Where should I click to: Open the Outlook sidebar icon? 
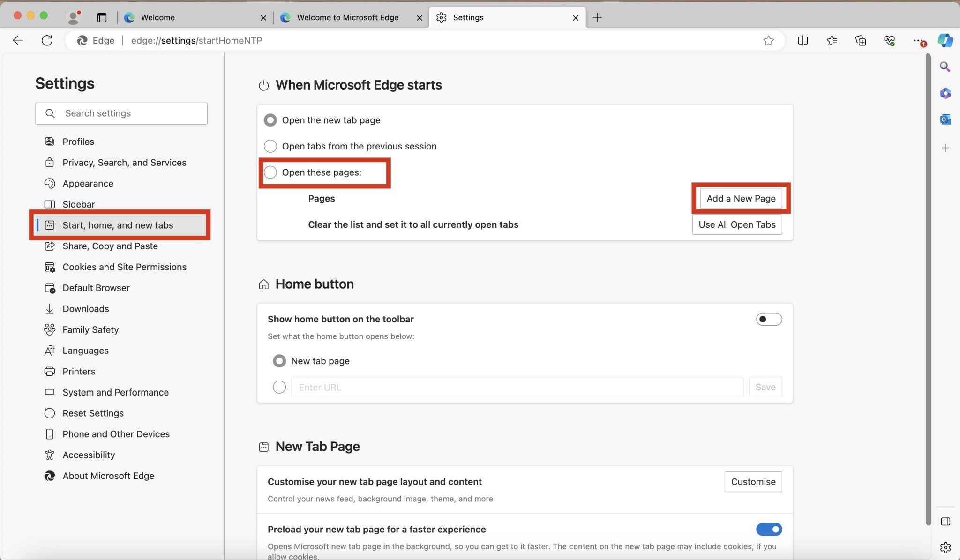click(x=945, y=119)
